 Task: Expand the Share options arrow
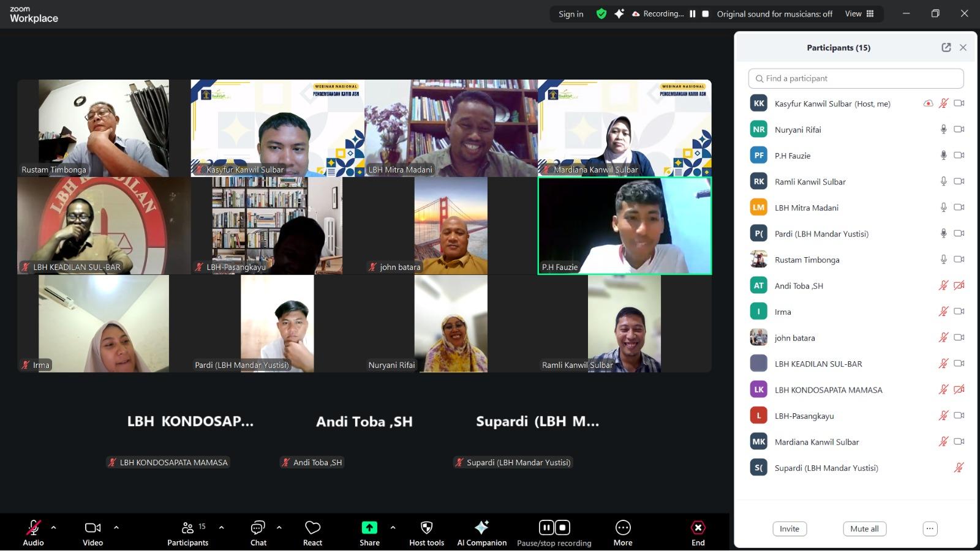[393, 527]
